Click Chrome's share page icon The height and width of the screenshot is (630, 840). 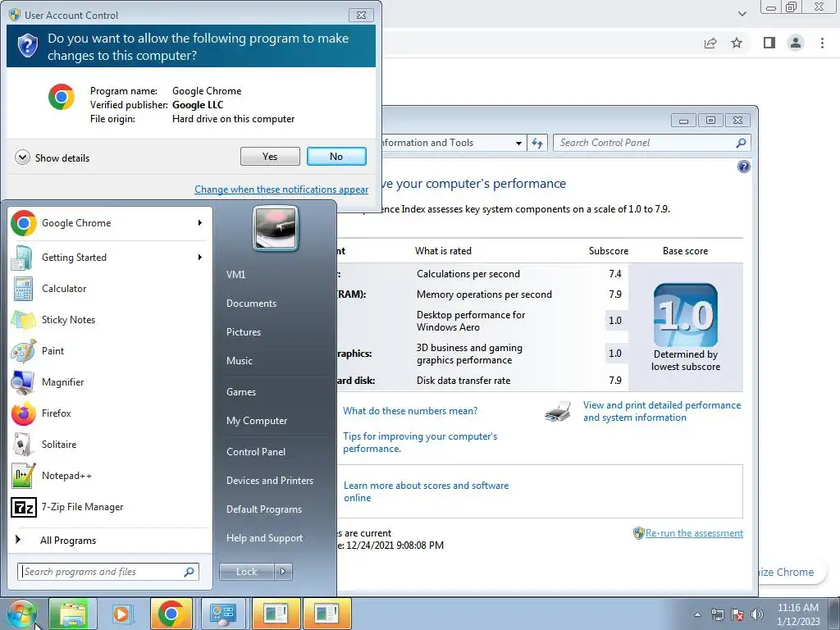click(710, 43)
